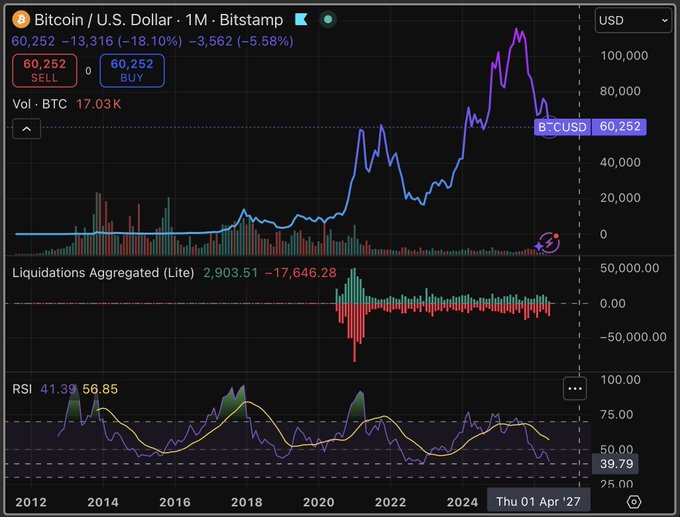Click the 100,000 price axis label
The height and width of the screenshot is (517, 680).
click(x=624, y=56)
